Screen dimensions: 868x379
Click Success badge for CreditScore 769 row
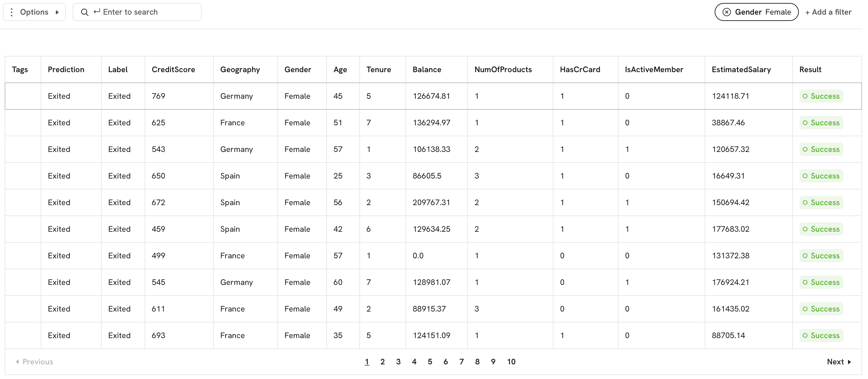pyautogui.click(x=821, y=96)
